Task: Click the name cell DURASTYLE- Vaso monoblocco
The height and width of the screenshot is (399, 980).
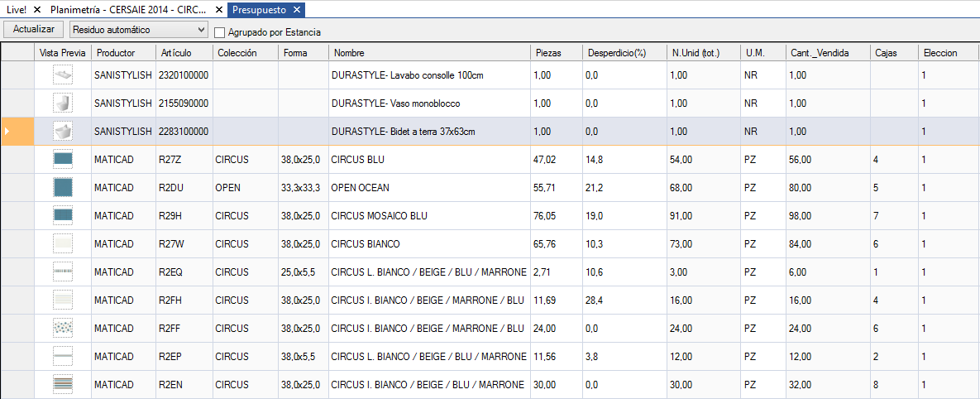Action: click(x=429, y=103)
